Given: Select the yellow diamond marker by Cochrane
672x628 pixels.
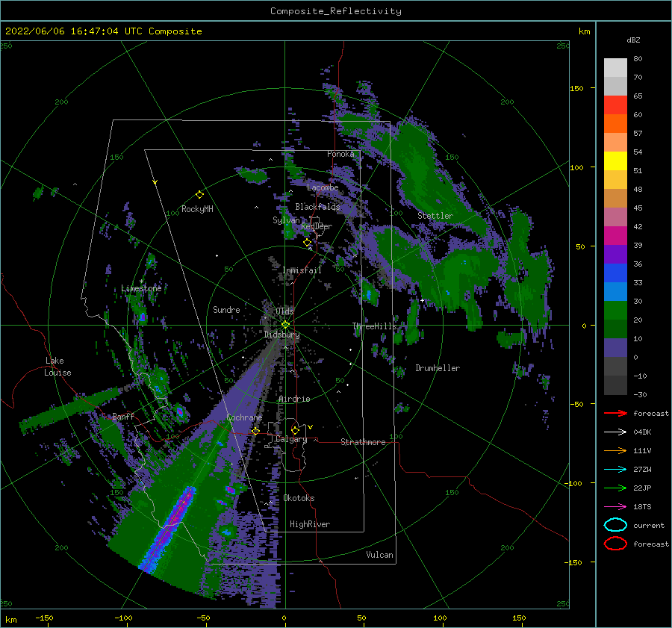Looking at the screenshot, I should coord(255,431).
